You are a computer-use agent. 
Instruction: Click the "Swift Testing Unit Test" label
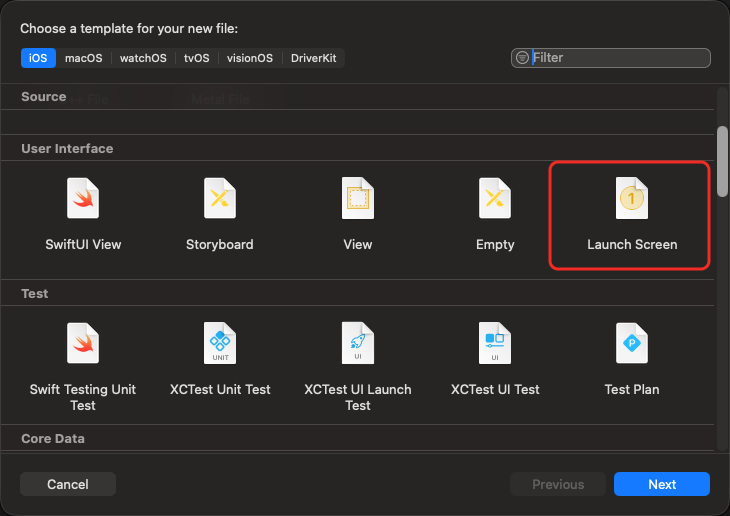83,397
